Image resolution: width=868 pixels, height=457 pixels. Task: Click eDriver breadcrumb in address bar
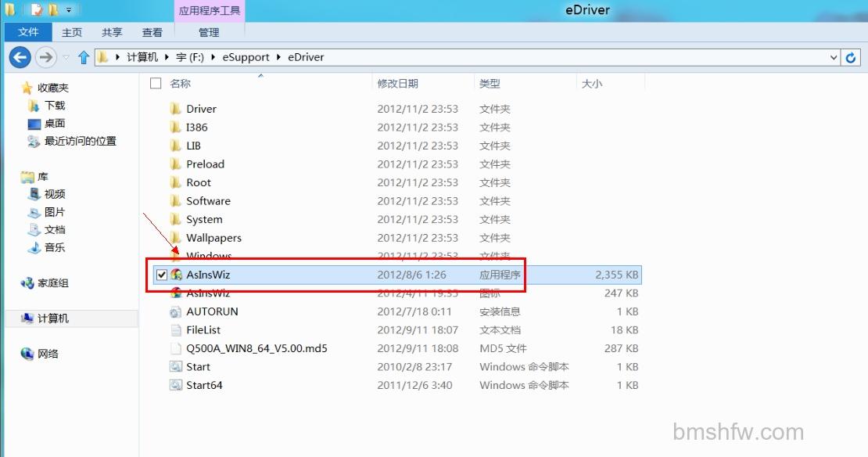[x=306, y=57]
